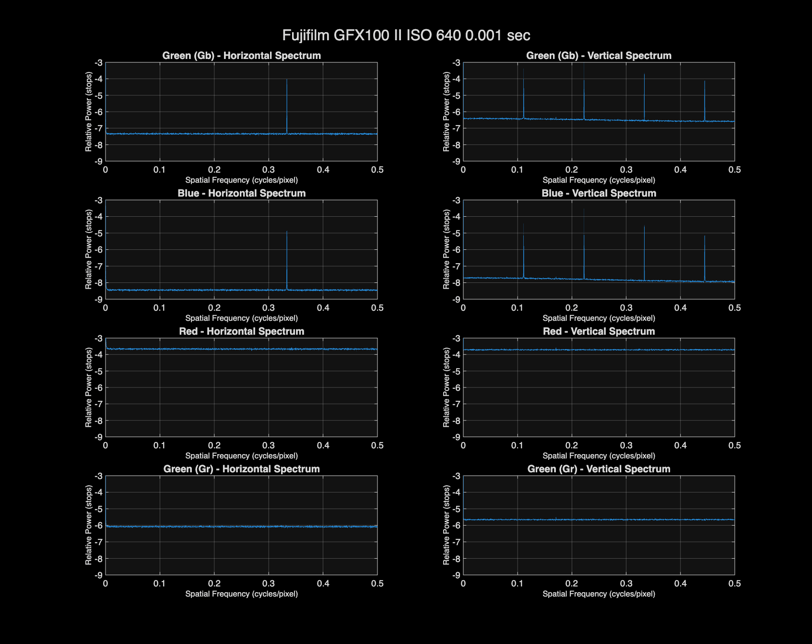Click the third peak in Blue Vertical Spectrum
Screen dimensions: 812x644
(x=644, y=253)
